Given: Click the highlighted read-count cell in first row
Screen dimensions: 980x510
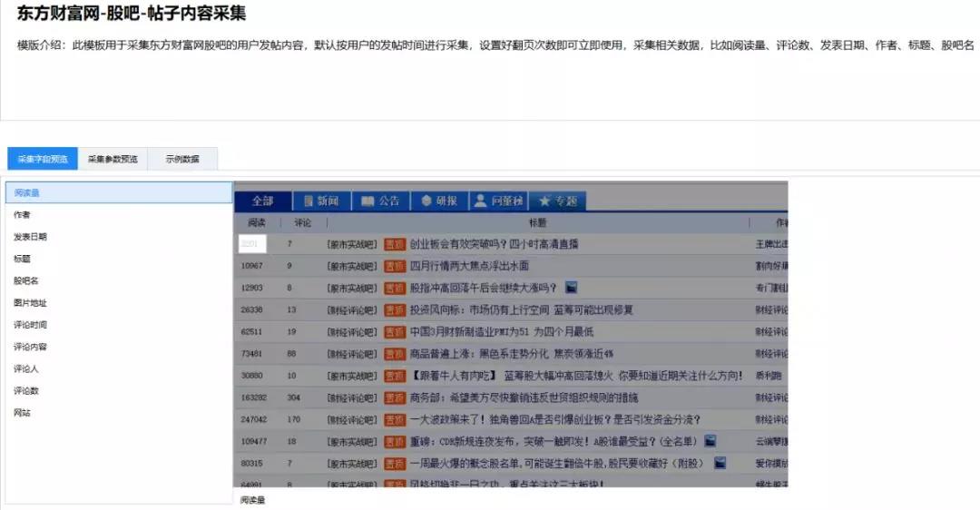Looking at the screenshot, I should pyautogui.click(x=252, y=244).
